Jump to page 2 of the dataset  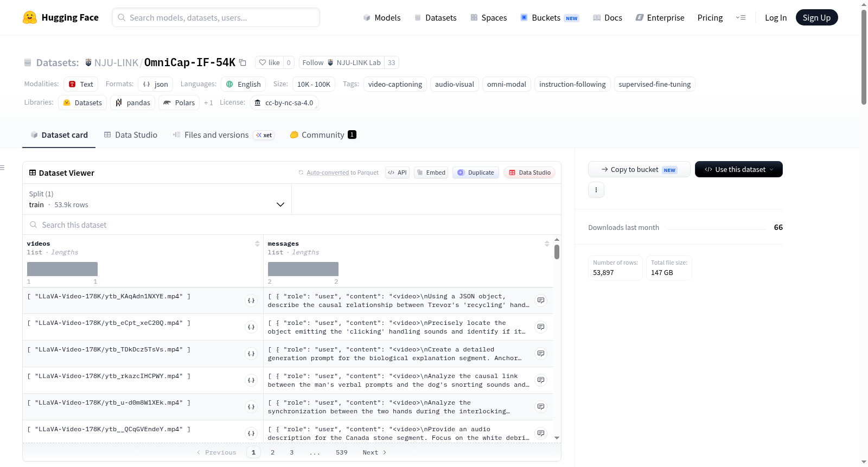tap(272, 452)
